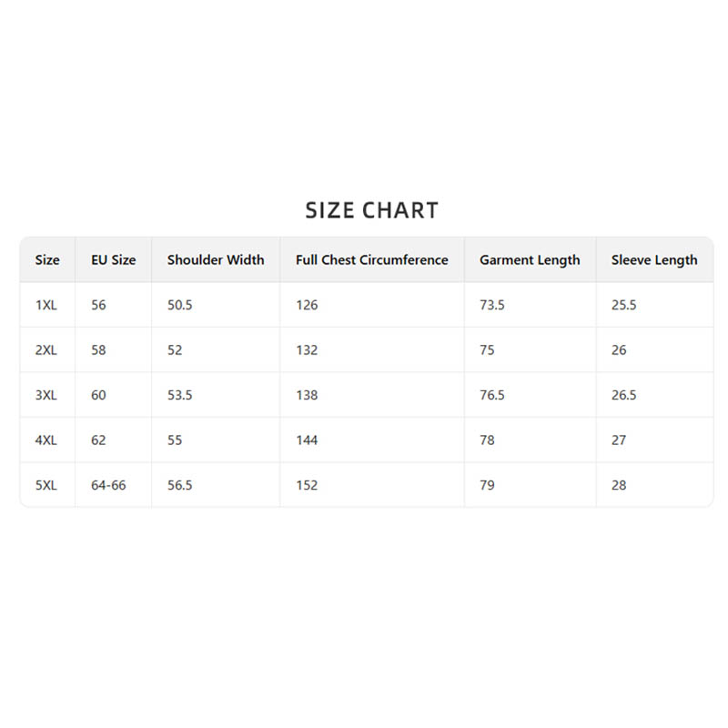Image resolution: width=728 pixels, height=728 pixels.
Task: Select the Garment Length header
Action: [530, 260]
